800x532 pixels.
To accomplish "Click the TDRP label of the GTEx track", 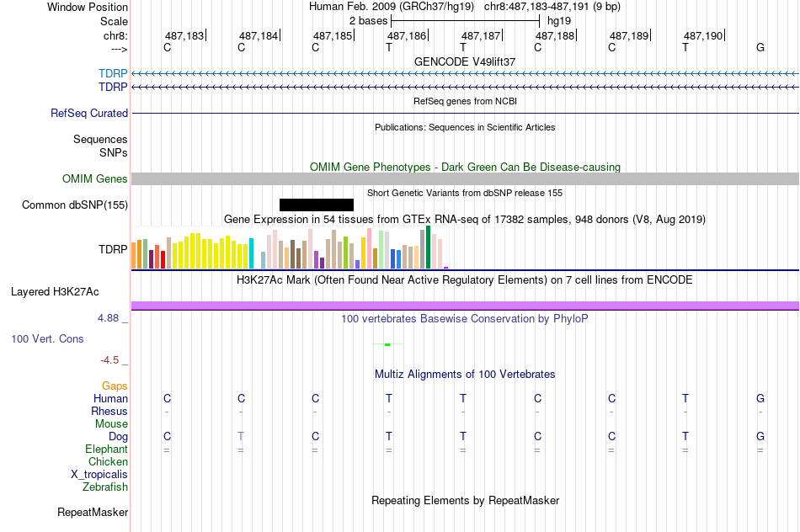I will click(113, 249).
